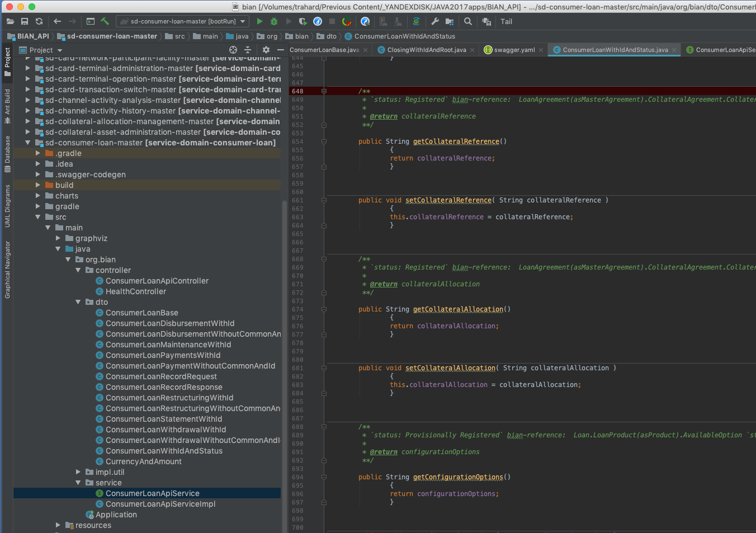This screenshot has width=756, height=533.
Task: Click the dto breadcrumb in navigation bar
Action: [x=331, y=36]
